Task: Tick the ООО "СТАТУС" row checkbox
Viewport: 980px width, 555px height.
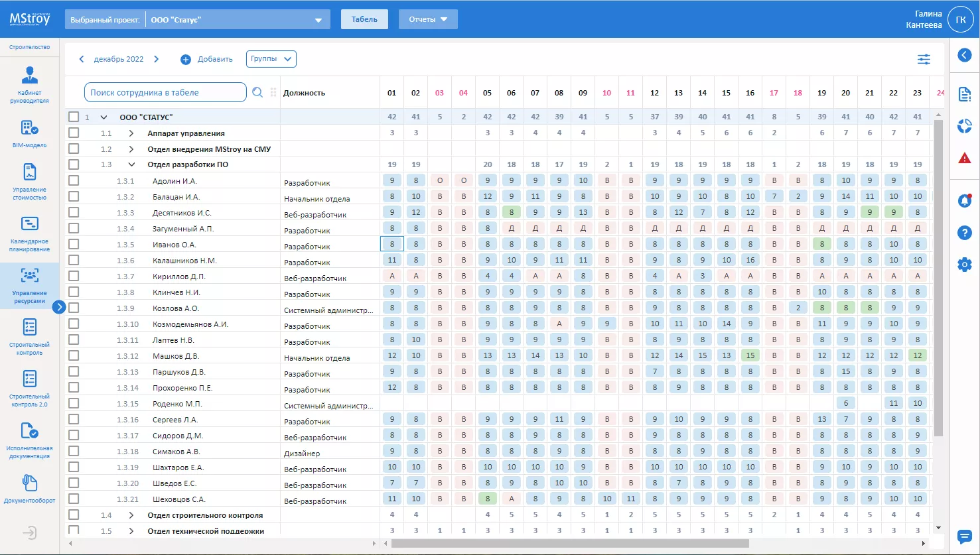Action: [74, 117]
